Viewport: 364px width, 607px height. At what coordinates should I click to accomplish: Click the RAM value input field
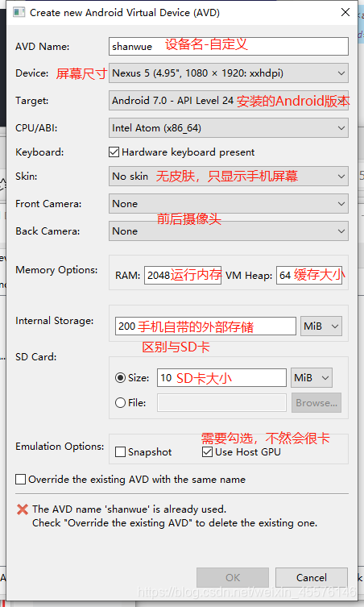coord(183,275)
